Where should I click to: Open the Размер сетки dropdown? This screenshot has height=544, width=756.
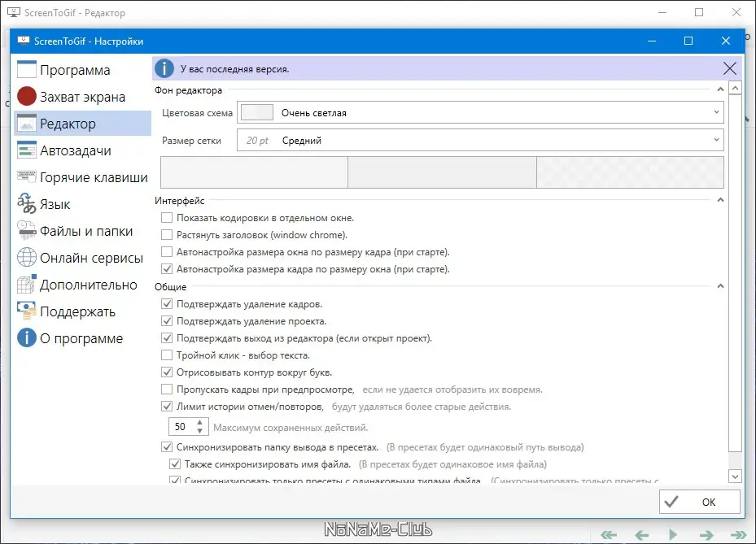[480, 140]
